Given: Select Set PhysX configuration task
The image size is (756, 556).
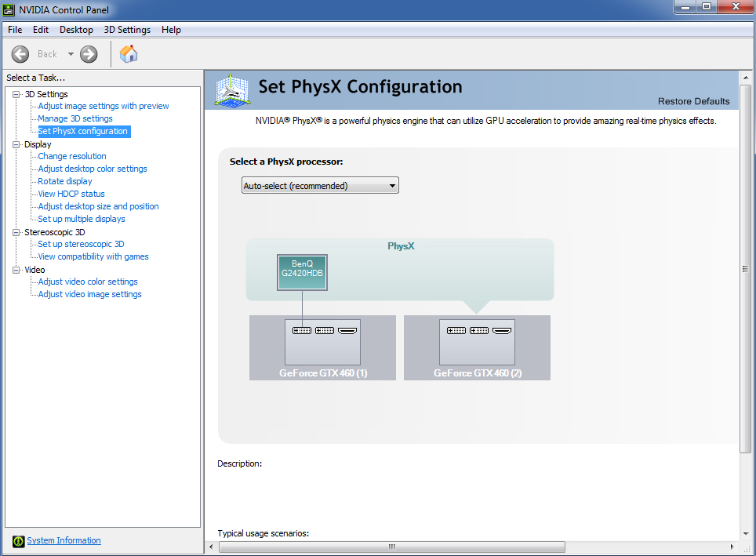Looking at the screenshot, I should pos(83,131).
